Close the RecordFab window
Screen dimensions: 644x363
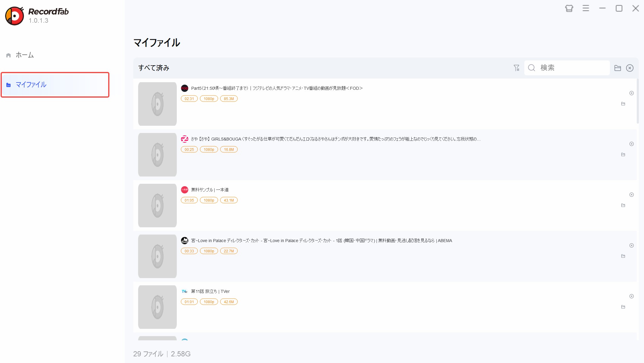point(636,8)
